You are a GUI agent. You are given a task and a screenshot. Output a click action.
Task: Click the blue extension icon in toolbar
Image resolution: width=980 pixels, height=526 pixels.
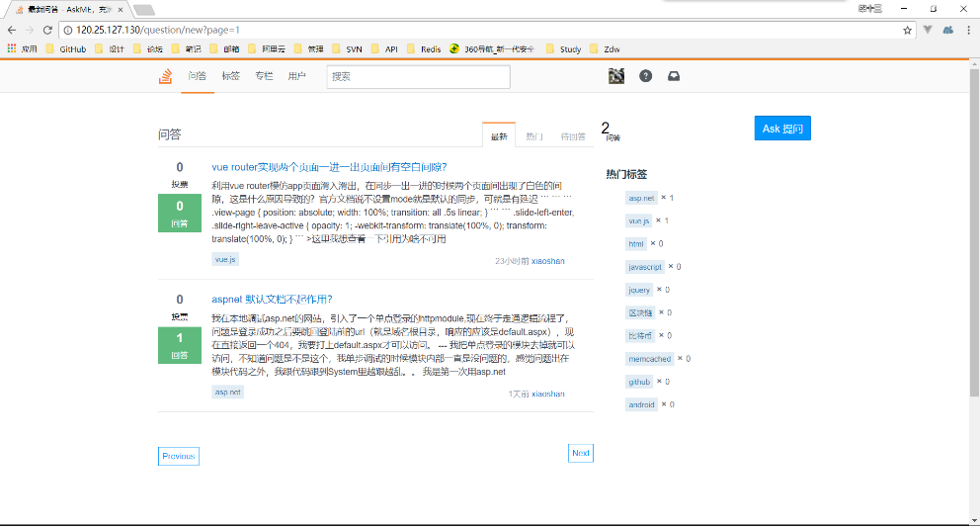948,30
